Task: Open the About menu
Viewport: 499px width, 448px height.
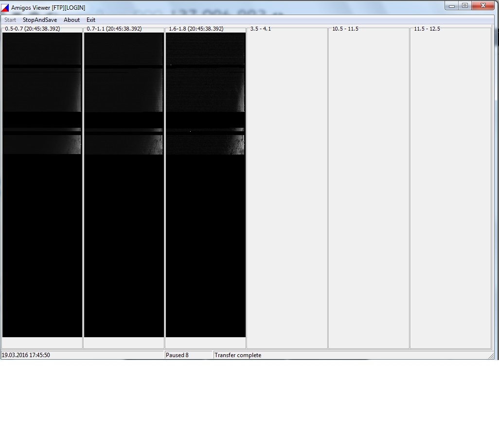Action: 71,20
